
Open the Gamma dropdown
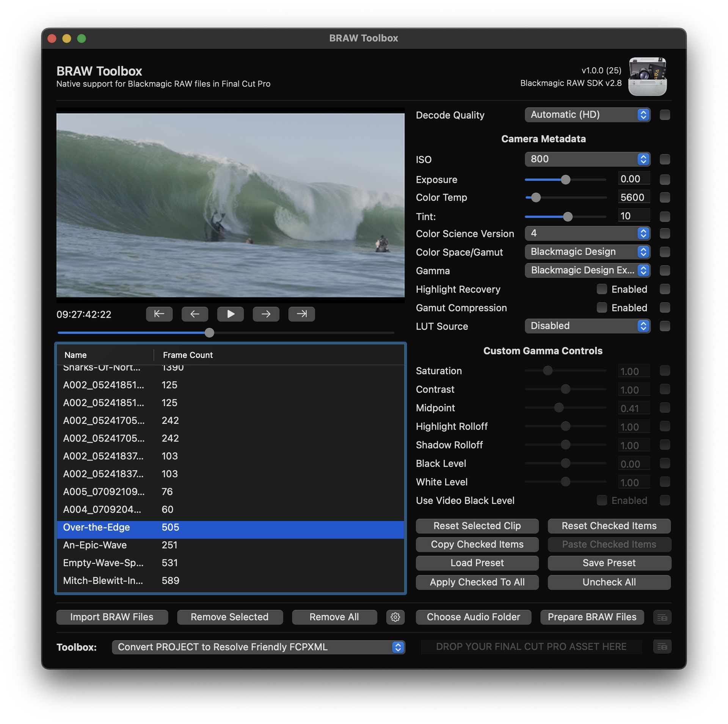pos(587,270)
